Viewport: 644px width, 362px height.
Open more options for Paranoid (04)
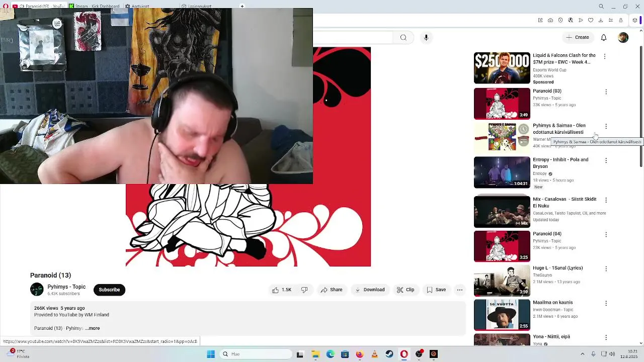[606, 234]
